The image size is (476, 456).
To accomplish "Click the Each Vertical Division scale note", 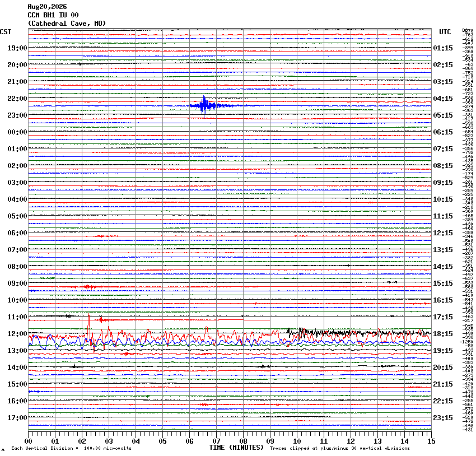I will point(71,448).
